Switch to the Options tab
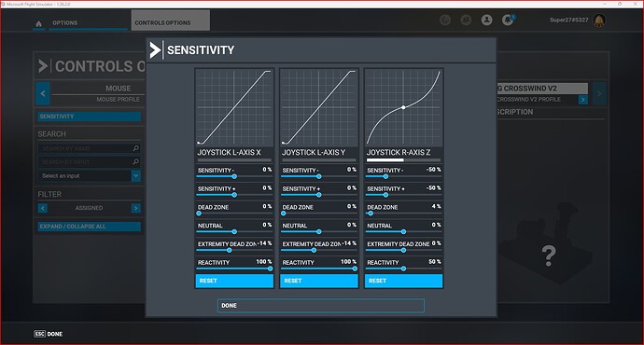The height and width of the screenshot is (345, 644). (x=65, y=22)
